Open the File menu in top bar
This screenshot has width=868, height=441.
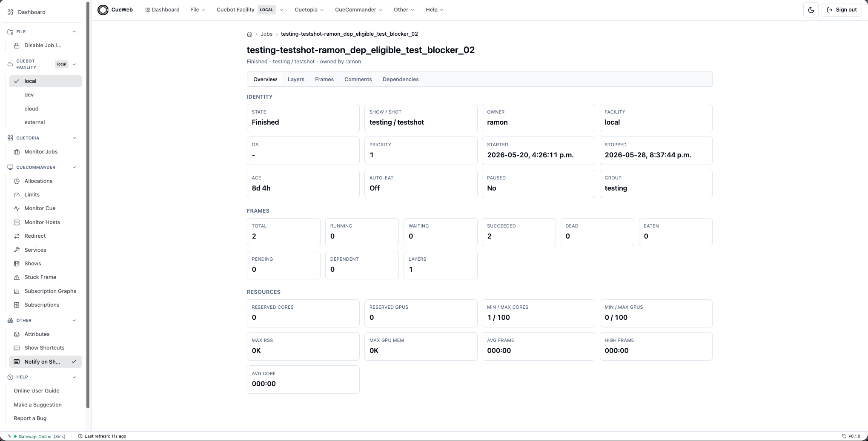click(198, 10)
